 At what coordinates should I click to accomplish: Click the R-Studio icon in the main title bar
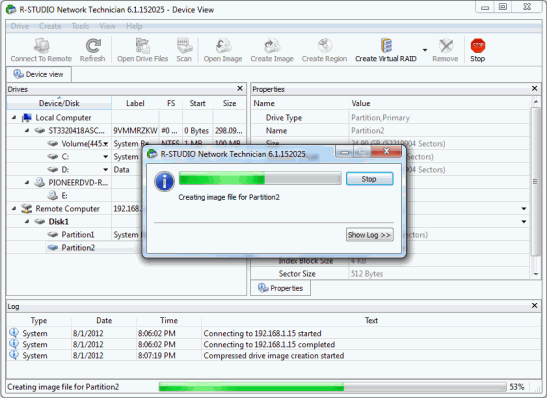tap(11, 9)
